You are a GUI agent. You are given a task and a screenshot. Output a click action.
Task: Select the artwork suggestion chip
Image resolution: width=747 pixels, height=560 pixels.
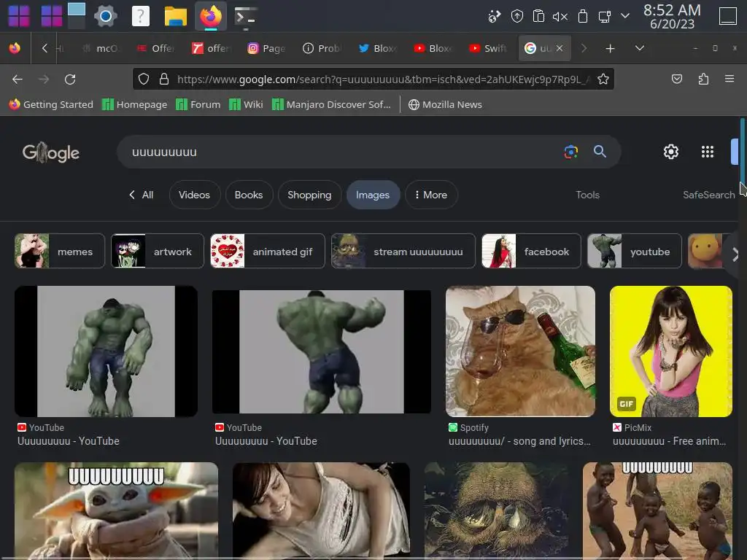coord(158,251)
